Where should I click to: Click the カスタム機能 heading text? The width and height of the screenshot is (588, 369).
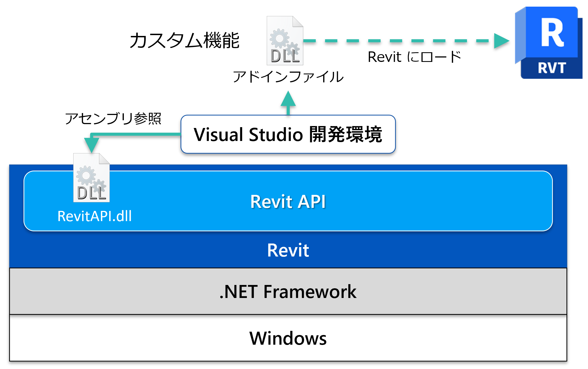[x=184, y=40]
